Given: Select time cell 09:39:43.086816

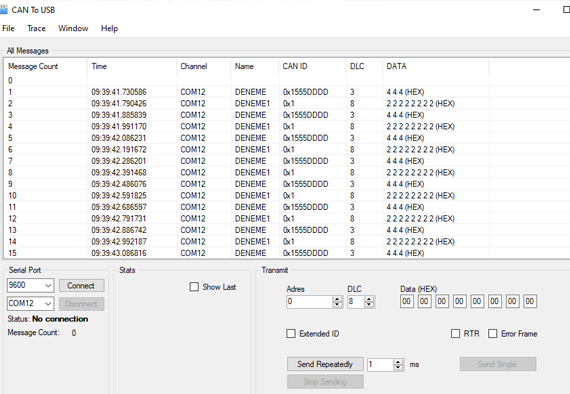Looking at the screenshot, I should pos(119,253).
